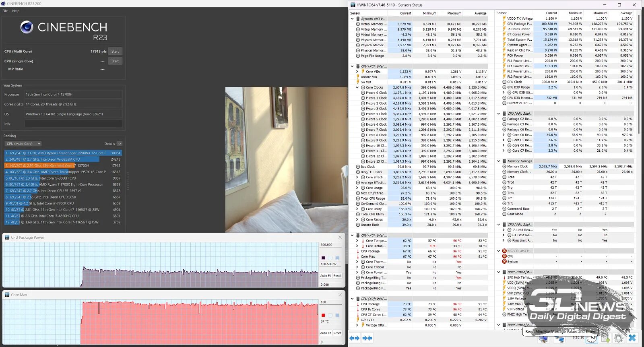Viewport: 644px width, 347px height.
Task: Select the Intel Xeon W-3265M ranking row
Action: 63,159
